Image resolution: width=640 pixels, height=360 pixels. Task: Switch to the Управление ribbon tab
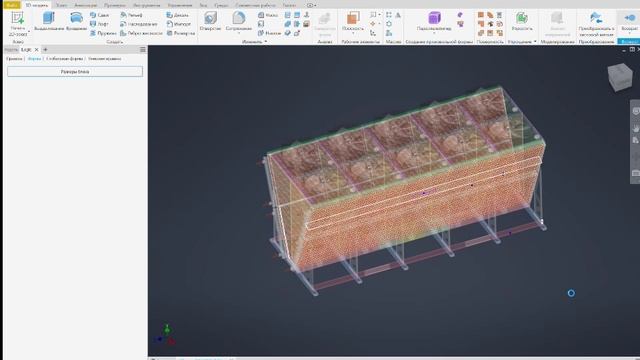point(180,5)
